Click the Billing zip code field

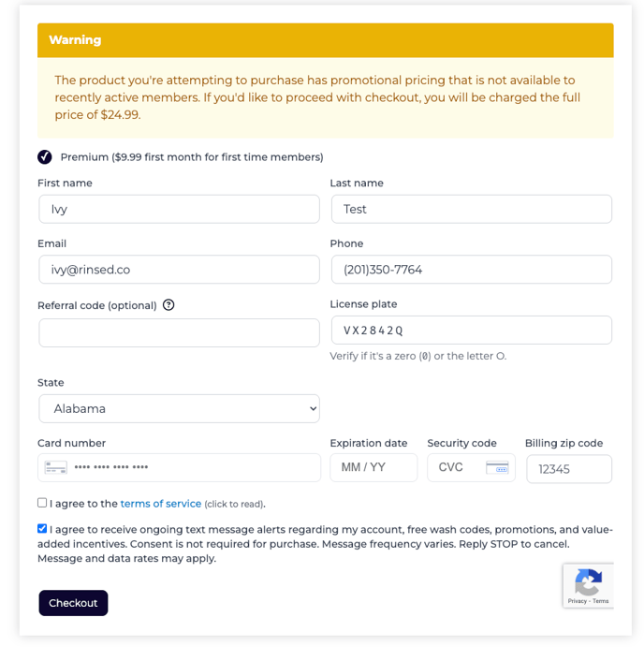tap(568, 469)
